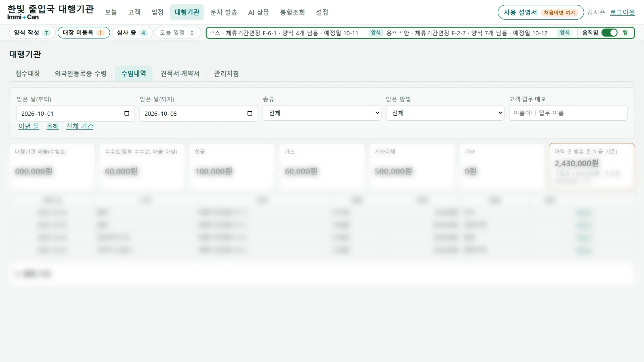
Task: Click the 이번 달 quick range link
Action: pyautogui.click(x=29, y=126)
